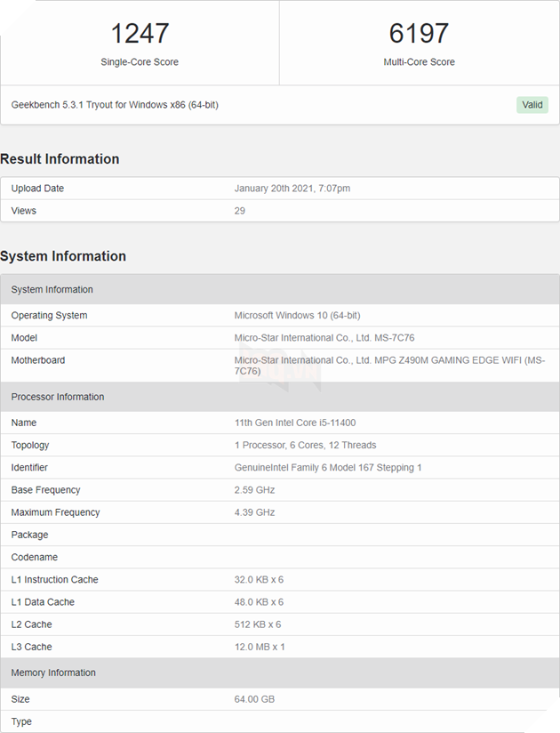Click the green Valid badge
Image resolution: width=560 pixels, height=733 pixels.
(x=532, y=105)
